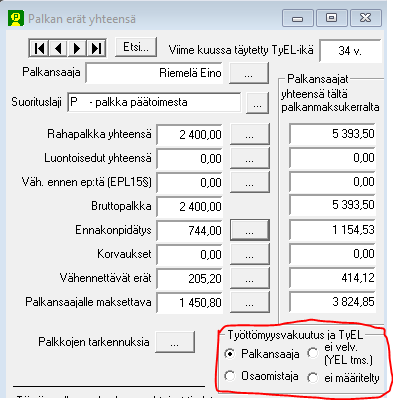This screenshot has height=400, width=393.
Task: Click total gross value 5 393,50 top row
Action: [x=333, y=134]
